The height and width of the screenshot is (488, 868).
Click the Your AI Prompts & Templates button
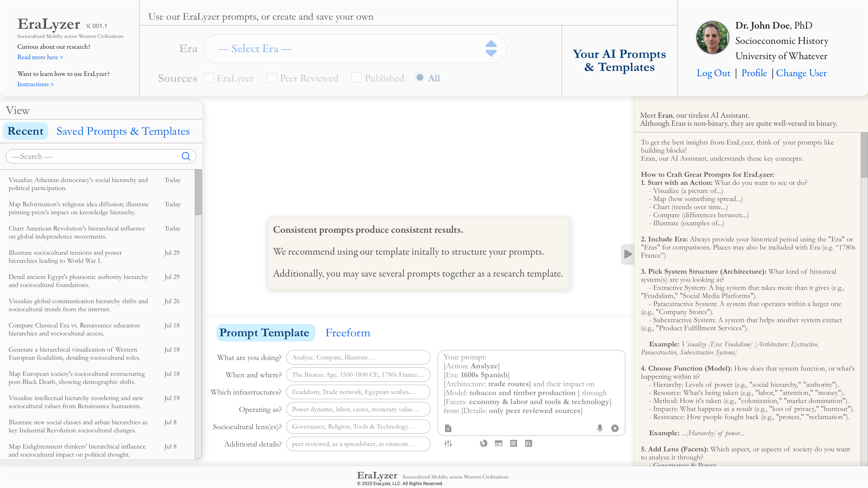(619, 61)
